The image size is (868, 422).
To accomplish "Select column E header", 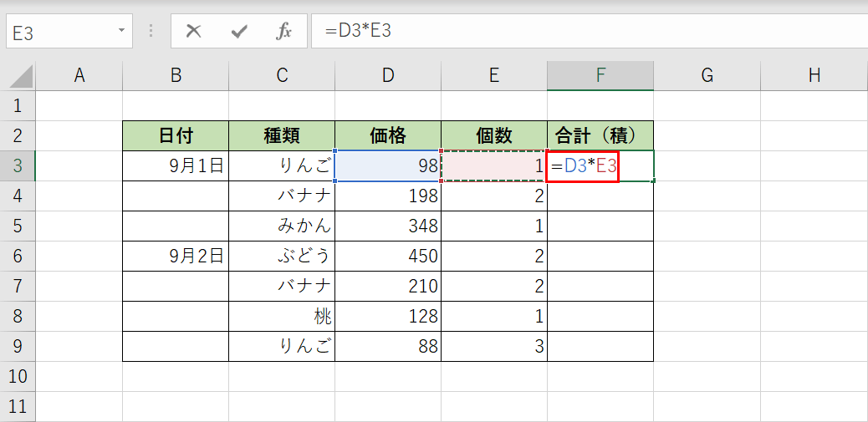I will click(x=494, y=76).
